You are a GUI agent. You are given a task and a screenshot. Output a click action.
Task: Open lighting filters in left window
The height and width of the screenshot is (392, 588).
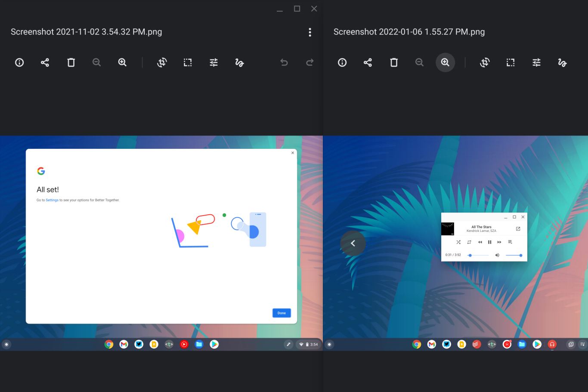(214, 63)
